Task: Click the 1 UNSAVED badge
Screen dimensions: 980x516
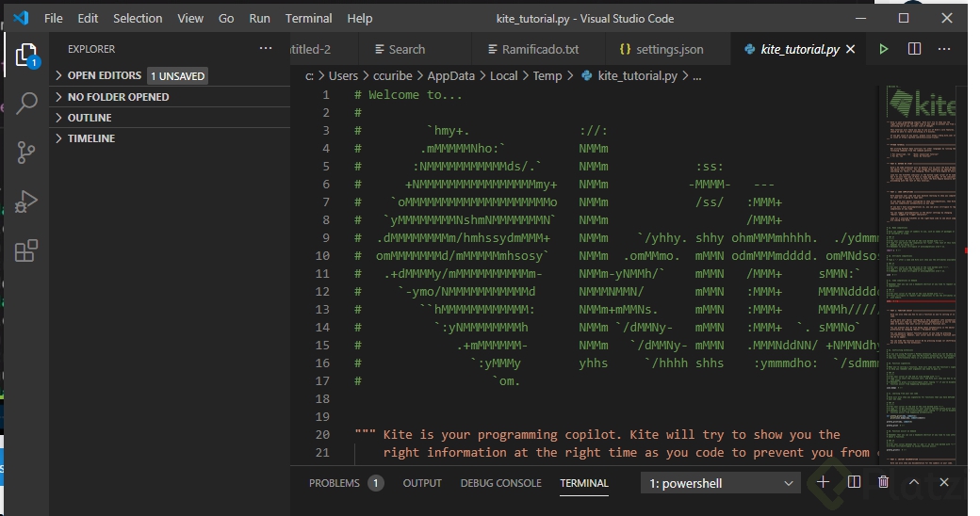Action: coord(177,76)
